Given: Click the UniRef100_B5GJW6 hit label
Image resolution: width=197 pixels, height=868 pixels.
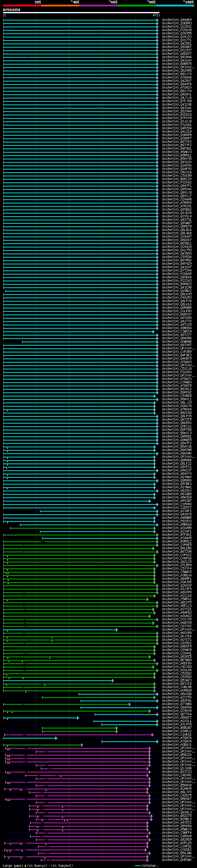Looking at the screenshot, I should (x=177, y=853).
